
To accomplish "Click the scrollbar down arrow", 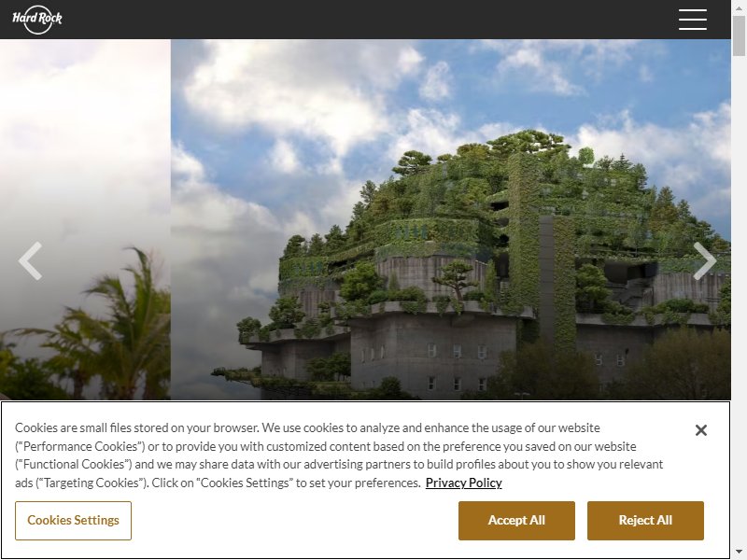I will click(x=739, y=553).
